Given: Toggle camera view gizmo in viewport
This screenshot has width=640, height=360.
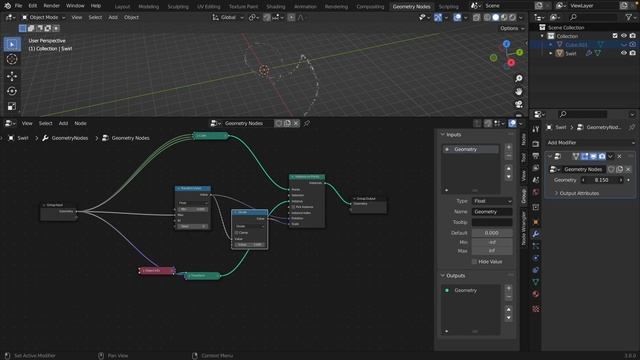Looking at the screenshot, I should click(x=518, y=104).
